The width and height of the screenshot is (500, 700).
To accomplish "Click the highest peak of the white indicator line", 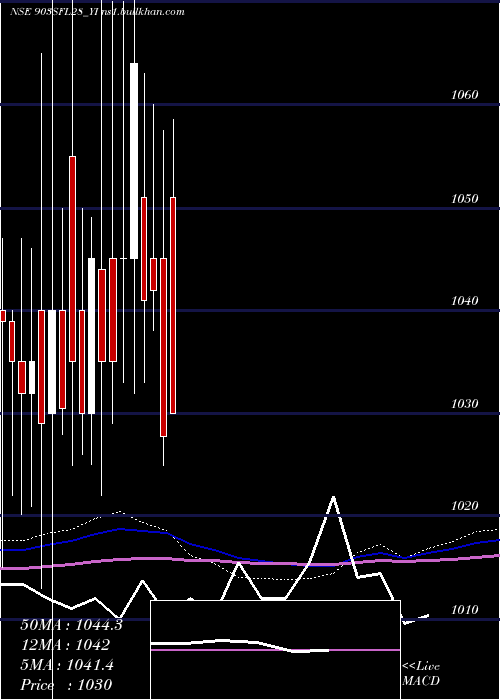I will coord(333,497).
